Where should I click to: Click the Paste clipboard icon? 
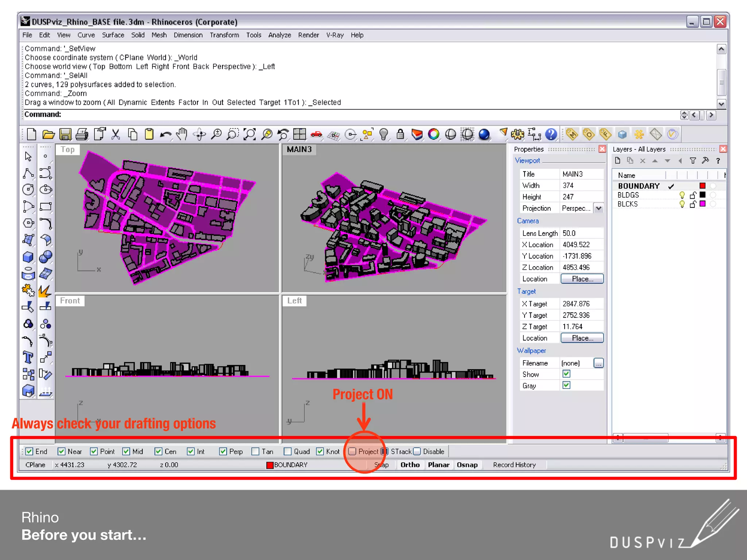[x=149, y=135]
